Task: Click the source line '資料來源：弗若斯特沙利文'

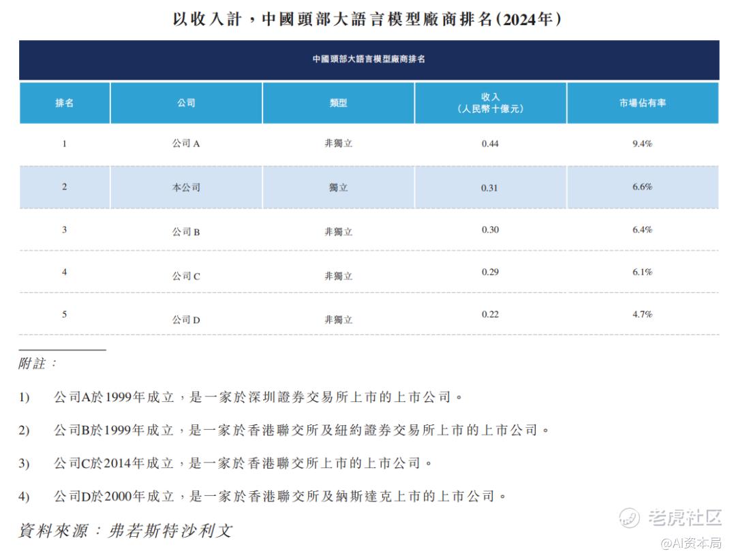Action: point(125,531)
